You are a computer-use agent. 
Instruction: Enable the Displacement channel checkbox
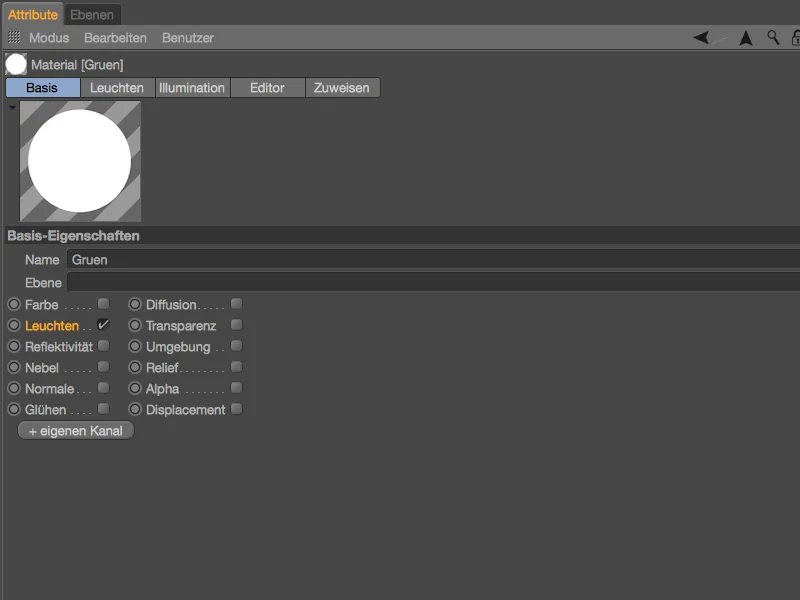click(236, 409)
